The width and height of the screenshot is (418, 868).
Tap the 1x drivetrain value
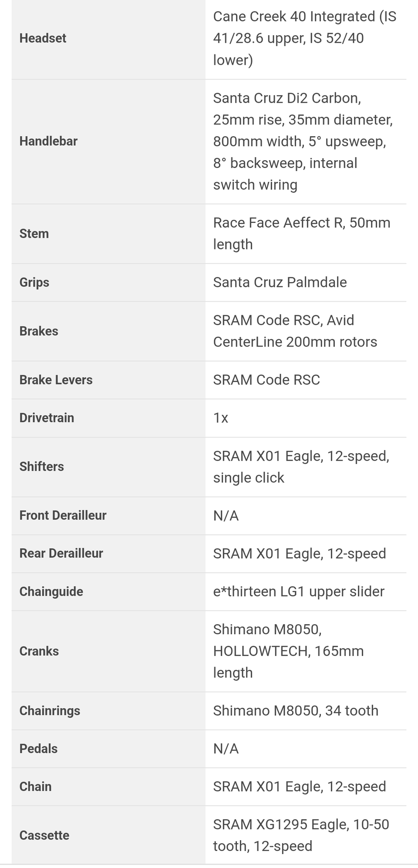221,418
